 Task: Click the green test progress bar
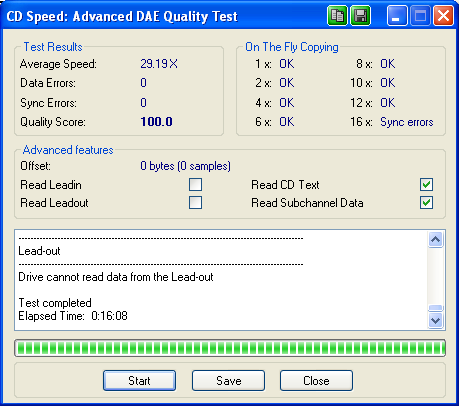pos(230,348)
